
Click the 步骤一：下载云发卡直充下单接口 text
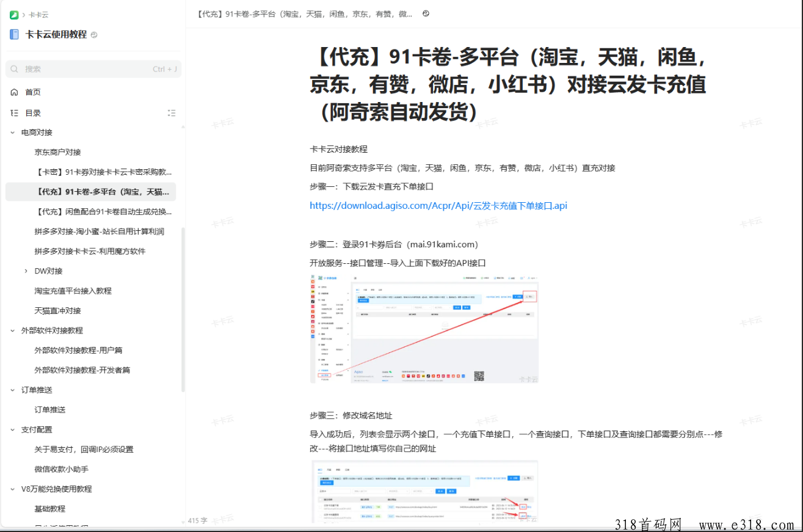tap(371, 187)
